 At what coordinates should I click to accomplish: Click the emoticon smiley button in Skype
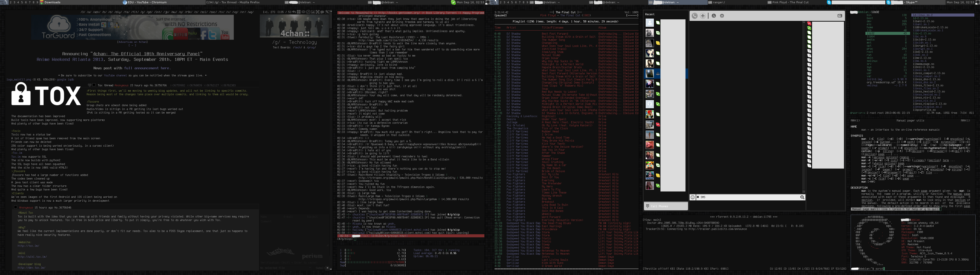(x=693, y=197)
